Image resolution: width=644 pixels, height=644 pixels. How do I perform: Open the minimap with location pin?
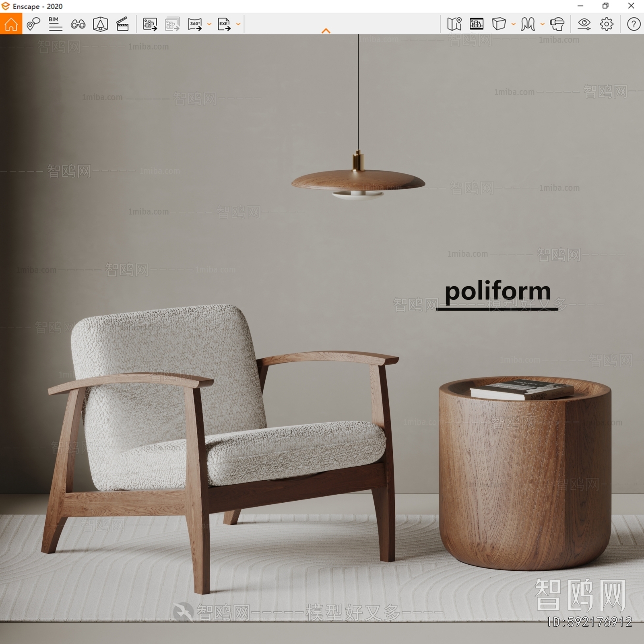click(454, 24)
